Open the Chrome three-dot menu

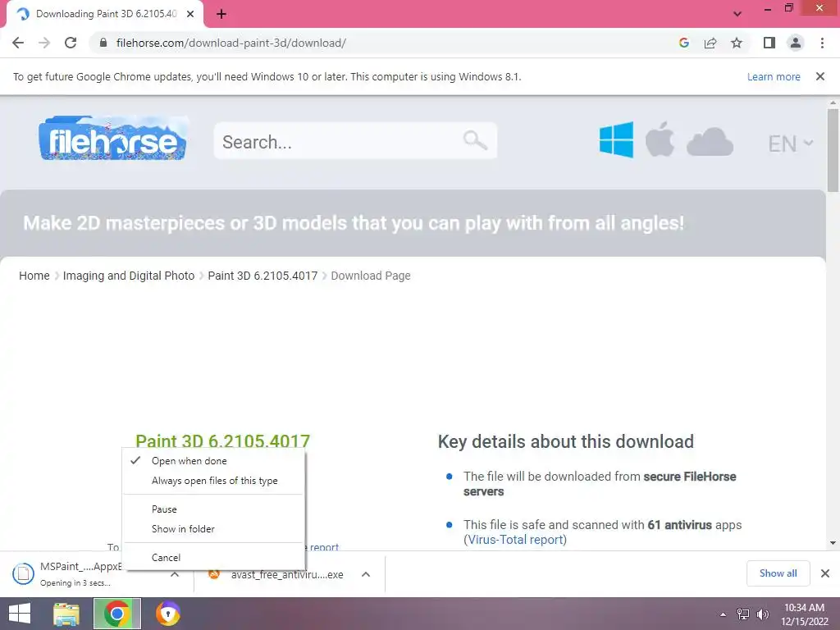coord(822,43)
